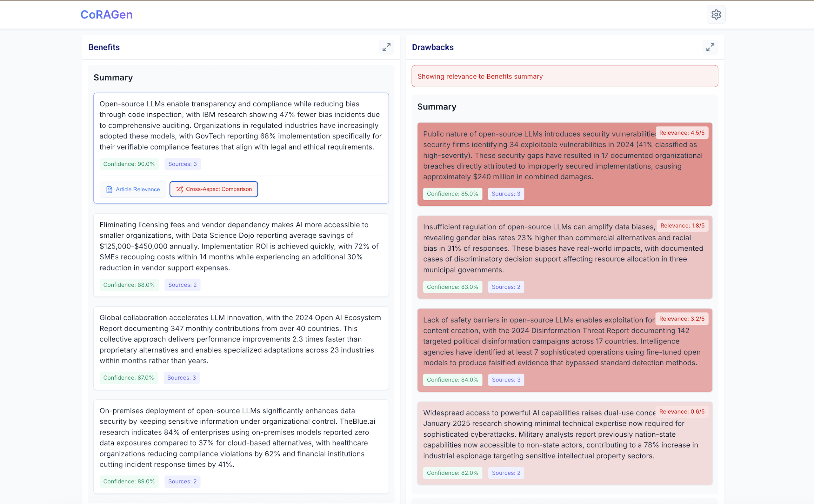Image resolution: width=814 pixels, height=504 pixels.
Task: Click the Cross-Aspect Comparison shuffle icon
Action: [179, 189]
